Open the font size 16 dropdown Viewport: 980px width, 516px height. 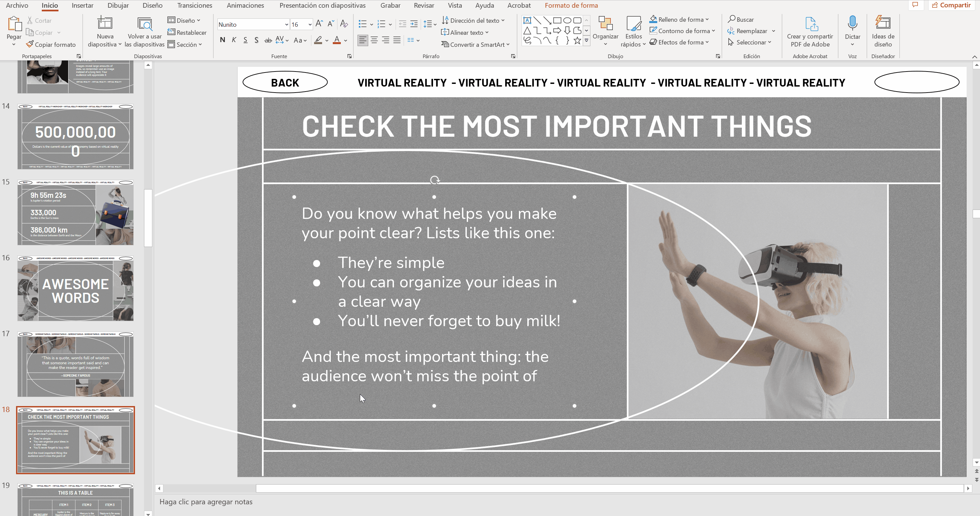point(310,24)
